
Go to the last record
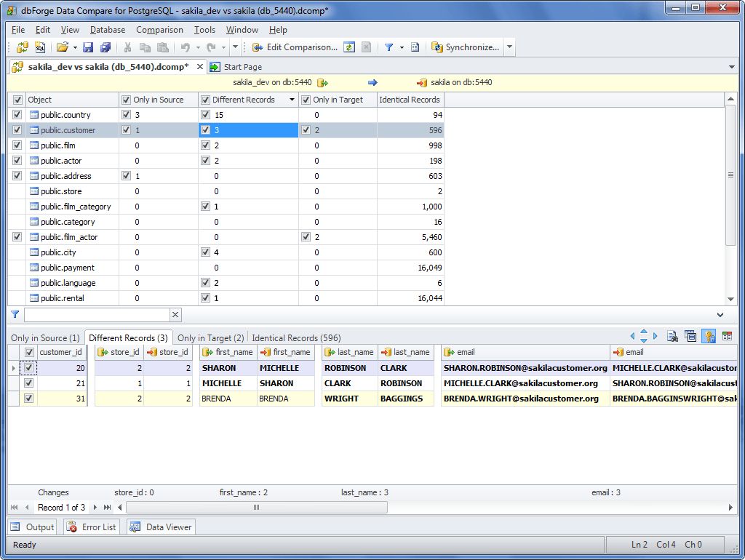coord(108,508)
